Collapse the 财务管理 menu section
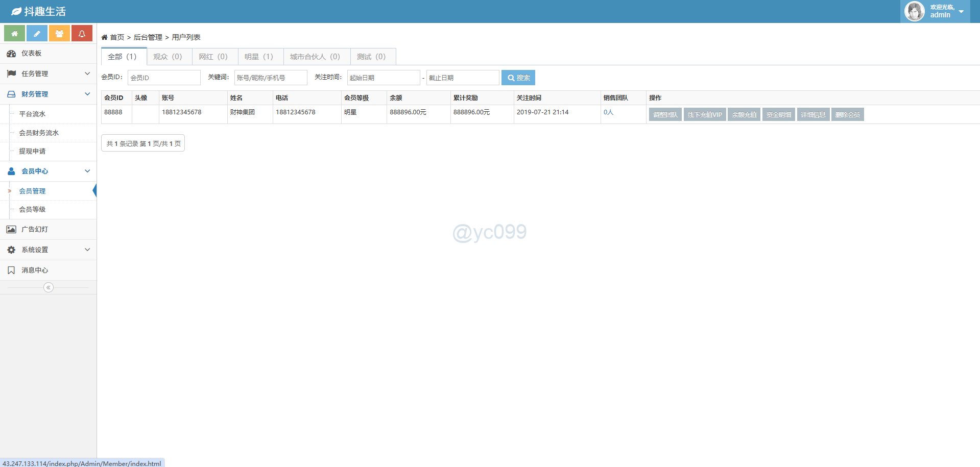 pyautogui.click(x=48, y=94)
